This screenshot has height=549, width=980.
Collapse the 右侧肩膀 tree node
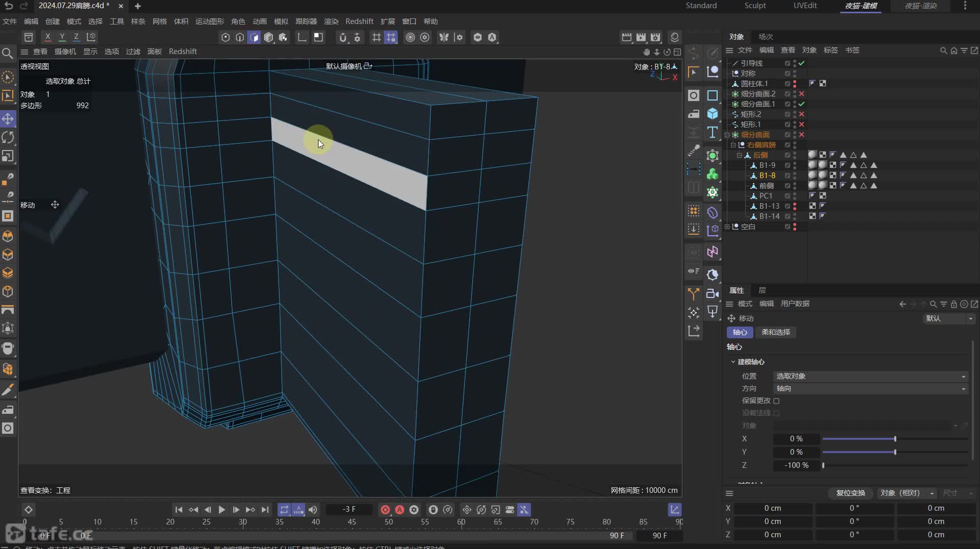[x=733, y=145]
